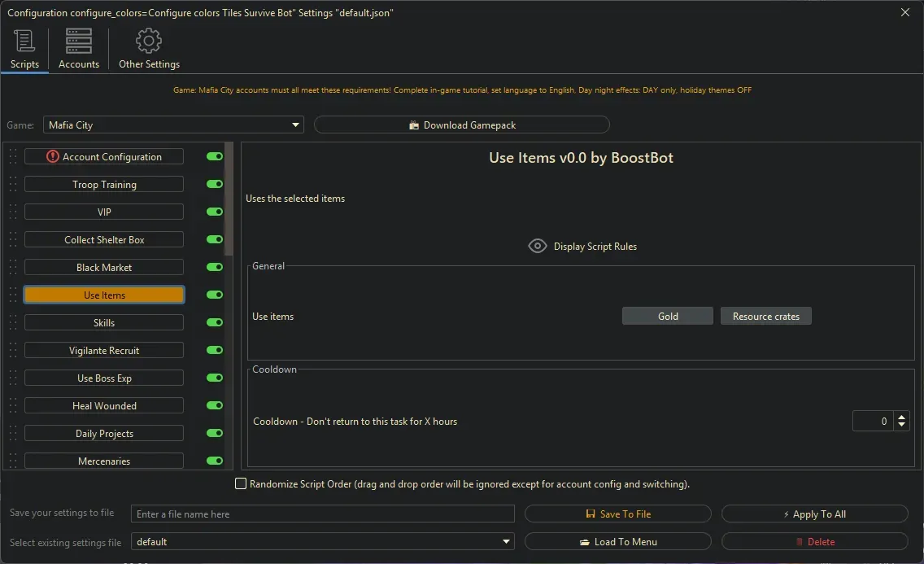Click the Download Gamepack briefcase icon
Screen dimensions: 924x564
tap(416, 125)
